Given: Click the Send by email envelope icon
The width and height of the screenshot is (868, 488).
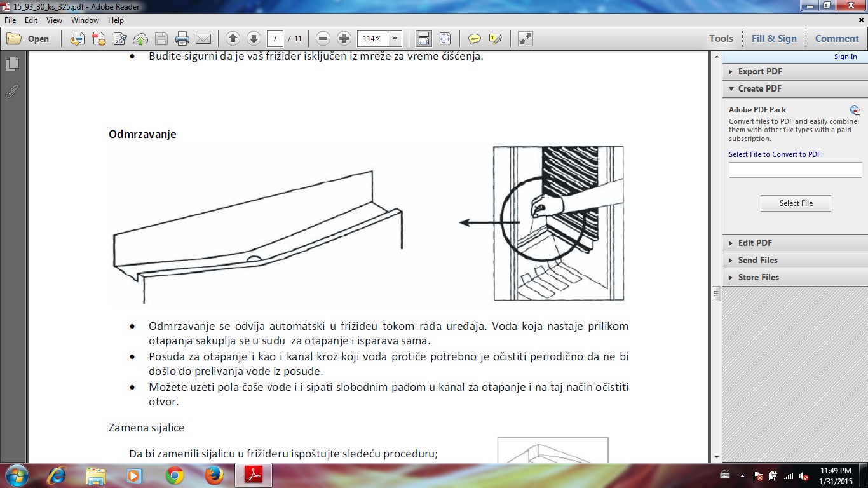Looking at the screenshot, I should point(203,39).
